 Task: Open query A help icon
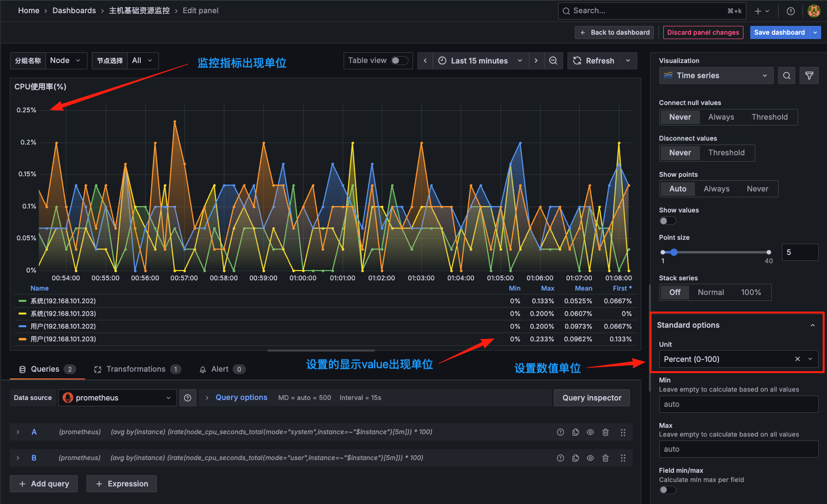(x=560, y=432)
